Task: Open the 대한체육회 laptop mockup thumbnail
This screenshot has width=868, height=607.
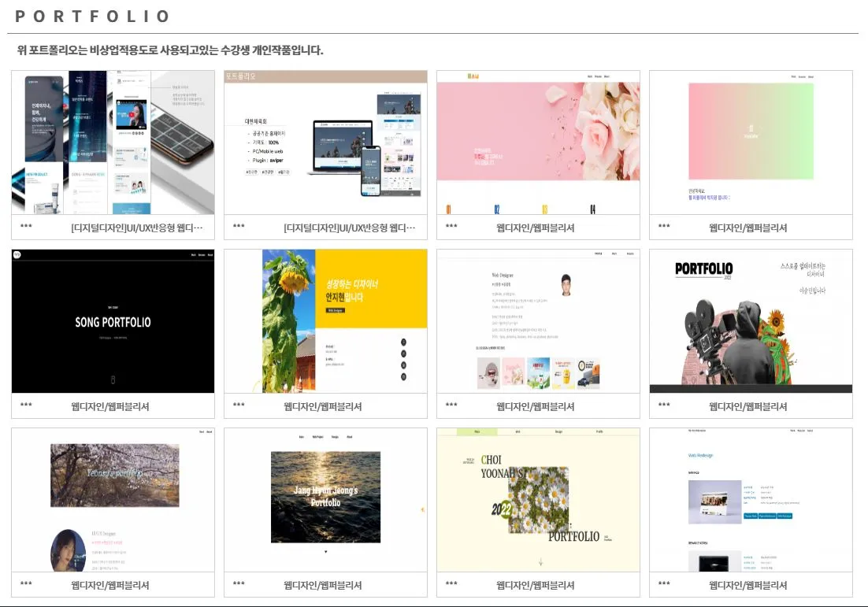Action: pyautogui.click(x=325, y=142)
